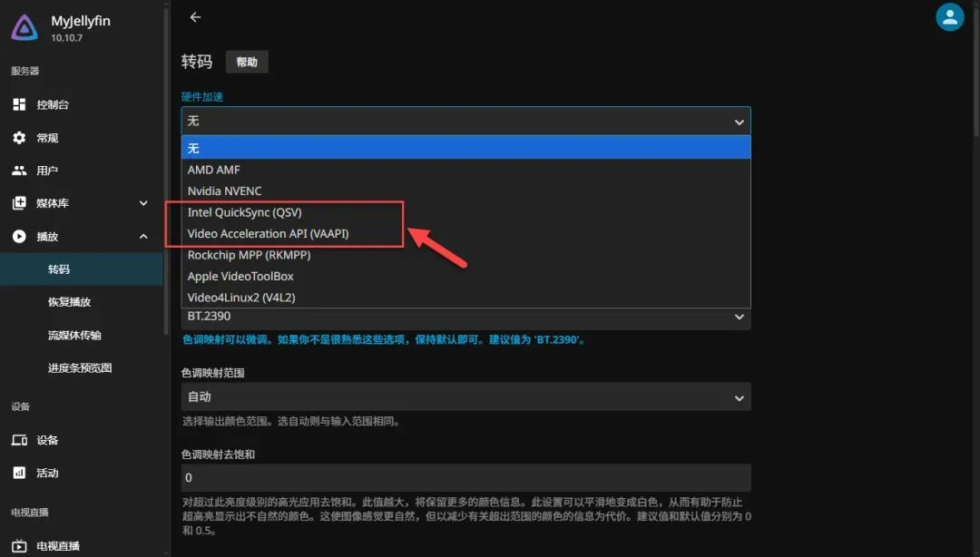This screenshot has height=557, width=980.
Task: Click the 用户 people icon
Action: click(x=19, y=170)
